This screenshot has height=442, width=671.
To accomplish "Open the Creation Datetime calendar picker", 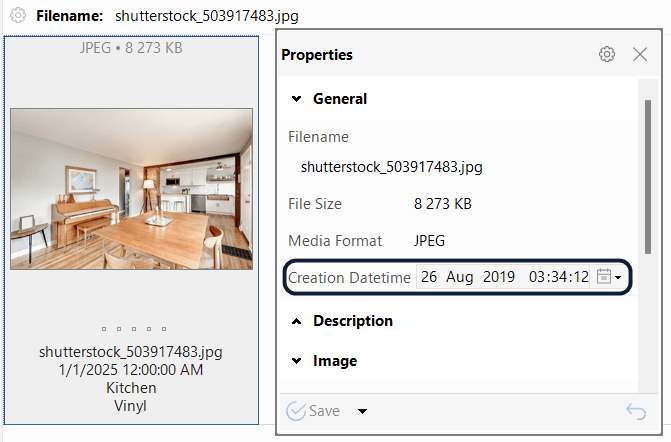I will click(x=608, y=277).
